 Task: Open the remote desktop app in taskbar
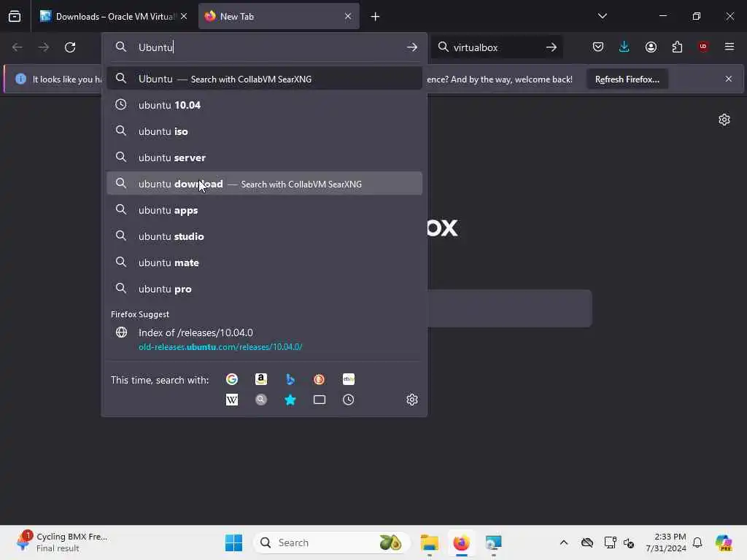coord(493,542)
